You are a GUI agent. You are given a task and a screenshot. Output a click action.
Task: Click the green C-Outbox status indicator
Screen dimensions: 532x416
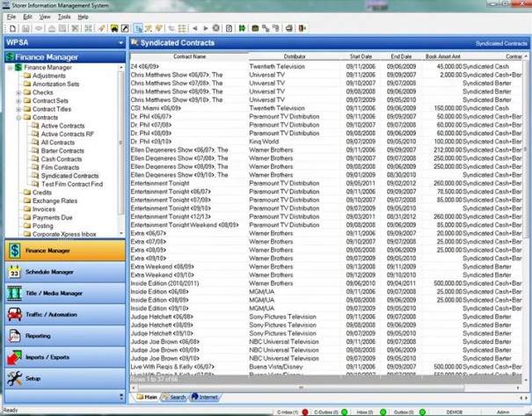(x=344, y=412)
